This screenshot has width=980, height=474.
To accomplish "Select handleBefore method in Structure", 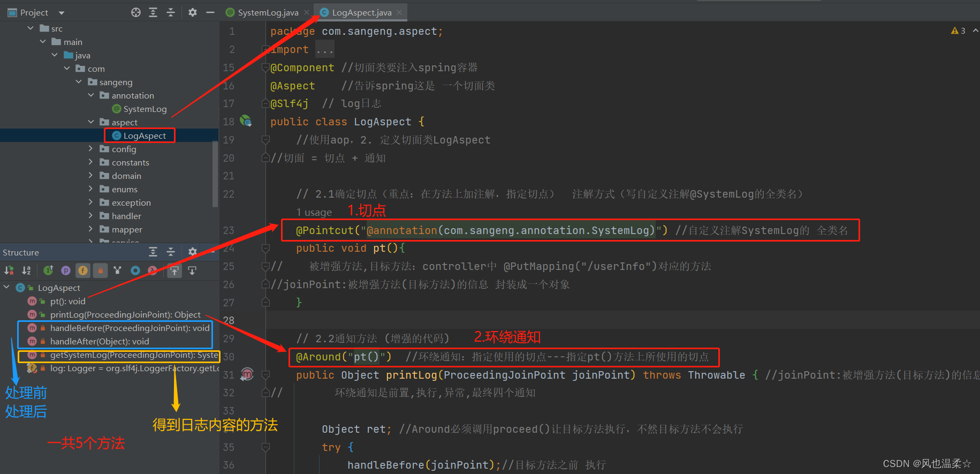I will coord(130,328).
